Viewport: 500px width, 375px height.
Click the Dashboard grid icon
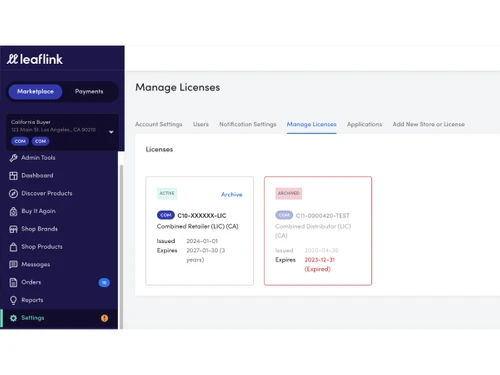coord(13,176)
